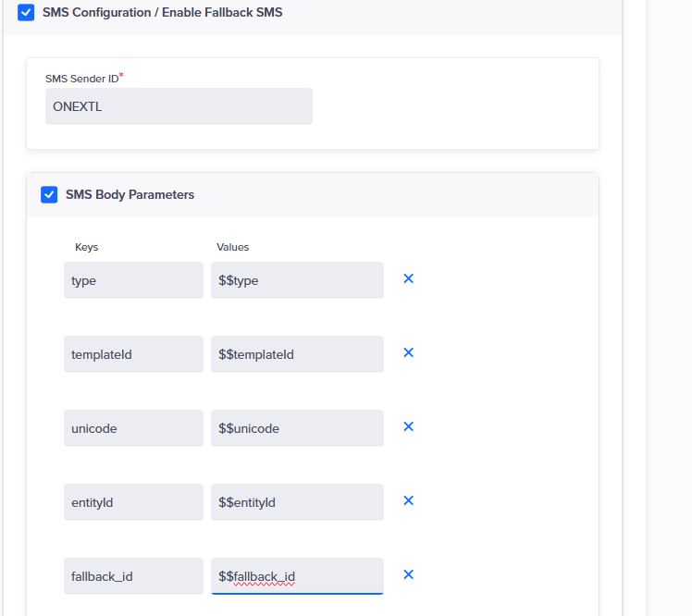Edit the $$templateId value field
The height and width of the screenshot is (616, 692).
[x=297, y=354]
